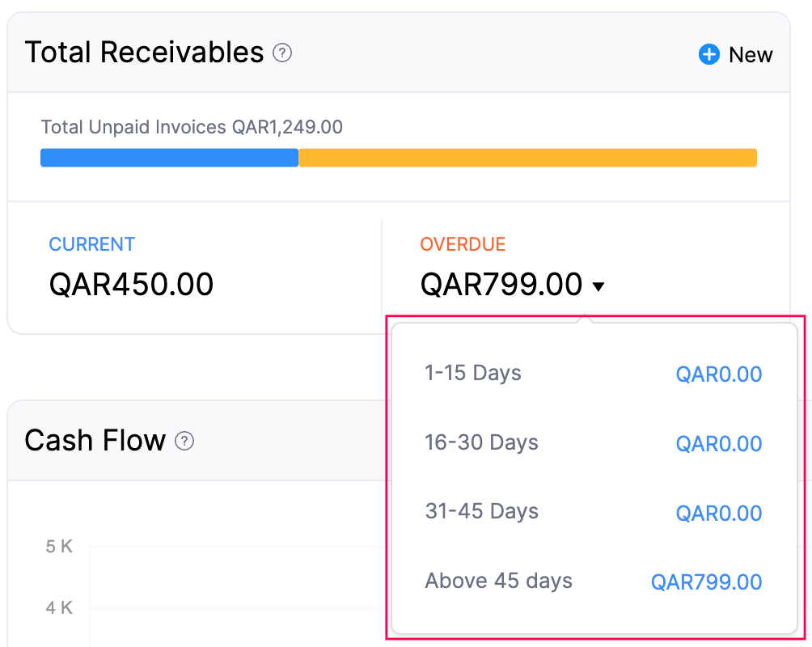Click the Total Receivables heading
812x647 pixels.
coord(144,52)
